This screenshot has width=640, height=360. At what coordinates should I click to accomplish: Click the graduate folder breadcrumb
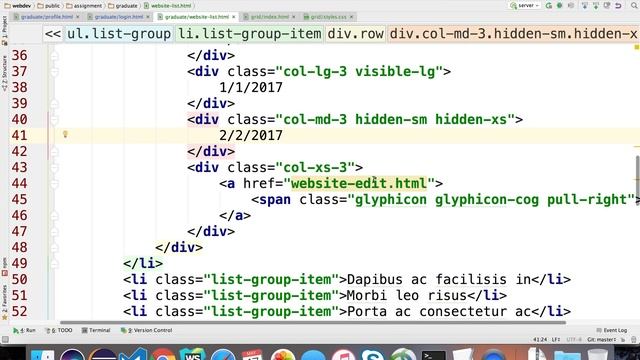[x=122, y=6]
